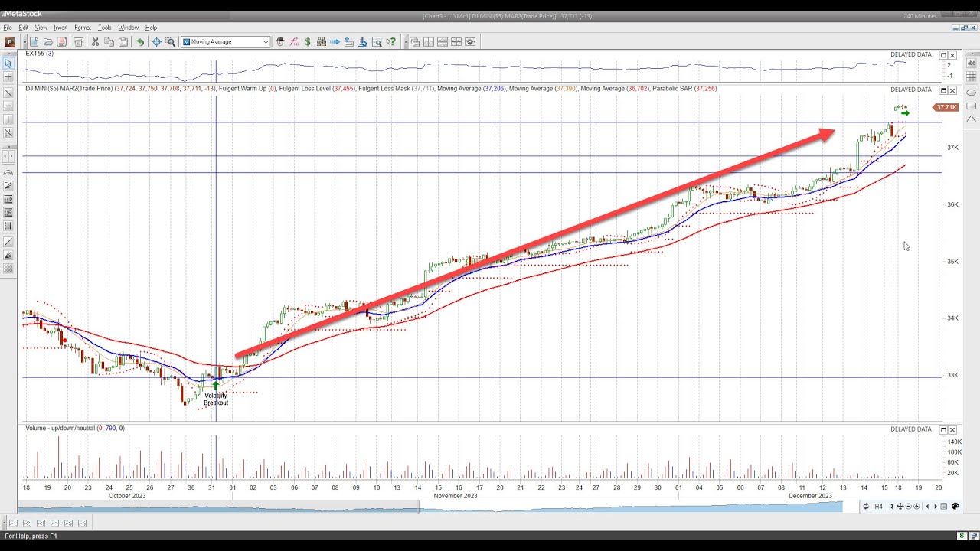Viewport: 980px width, 551px height.
Task: Click the calendar icon in bottom chart toolbar
Action: tap(943, 506)
